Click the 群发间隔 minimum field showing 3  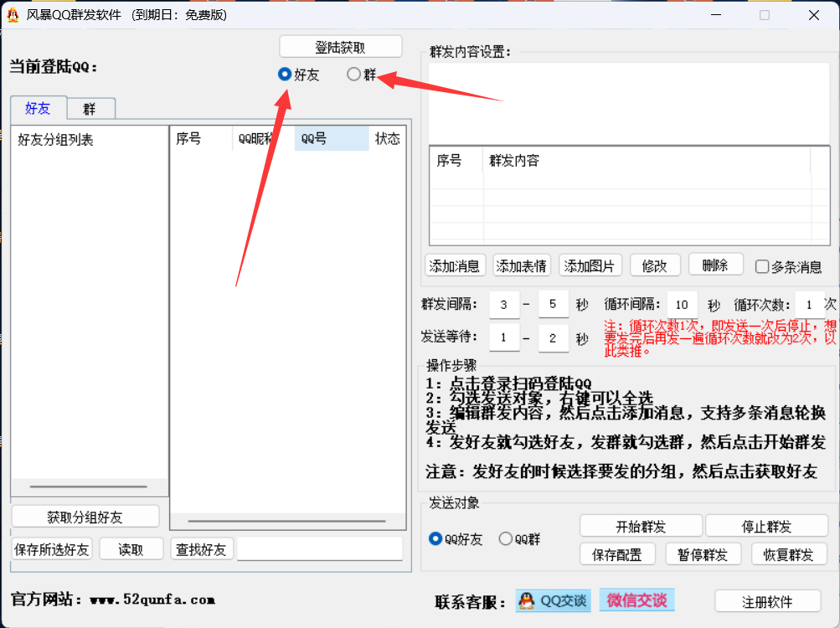[504, 304]
